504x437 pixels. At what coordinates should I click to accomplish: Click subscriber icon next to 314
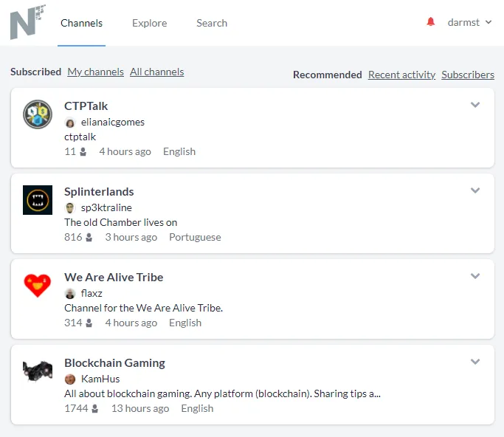tap(89, 323)
